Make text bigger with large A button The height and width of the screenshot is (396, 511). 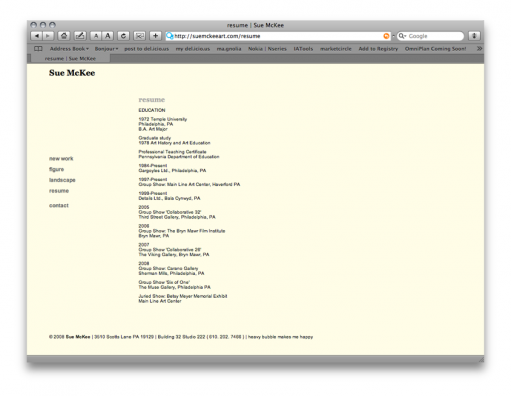coord(108,36)
